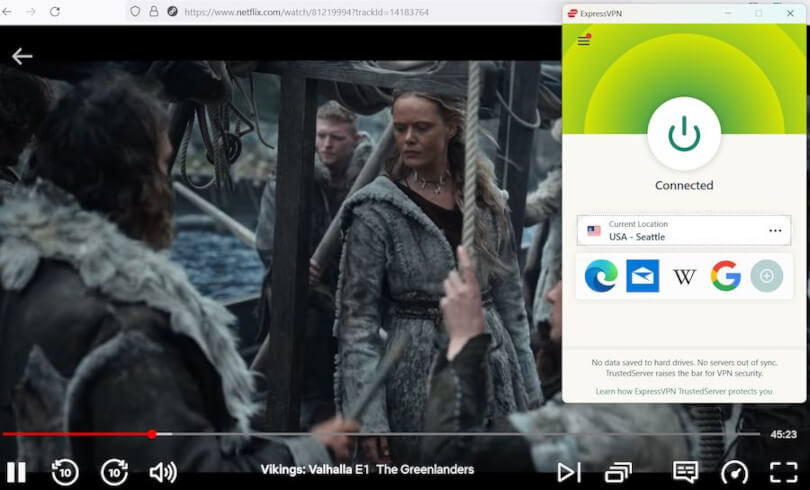Skip forward 10 seconds in video
The height and width of the screenshot is (490, 810).
[x=114, y=471]
